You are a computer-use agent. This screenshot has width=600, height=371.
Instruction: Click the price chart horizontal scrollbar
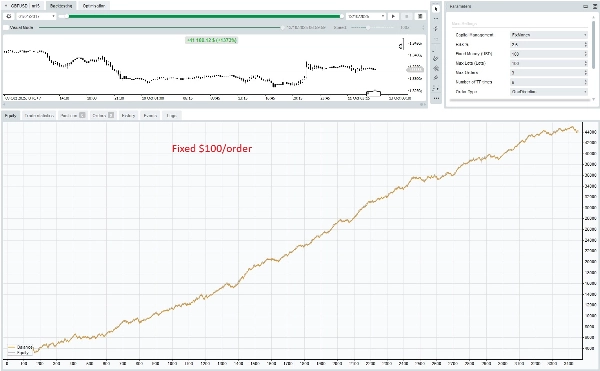(x=214, y=104)
